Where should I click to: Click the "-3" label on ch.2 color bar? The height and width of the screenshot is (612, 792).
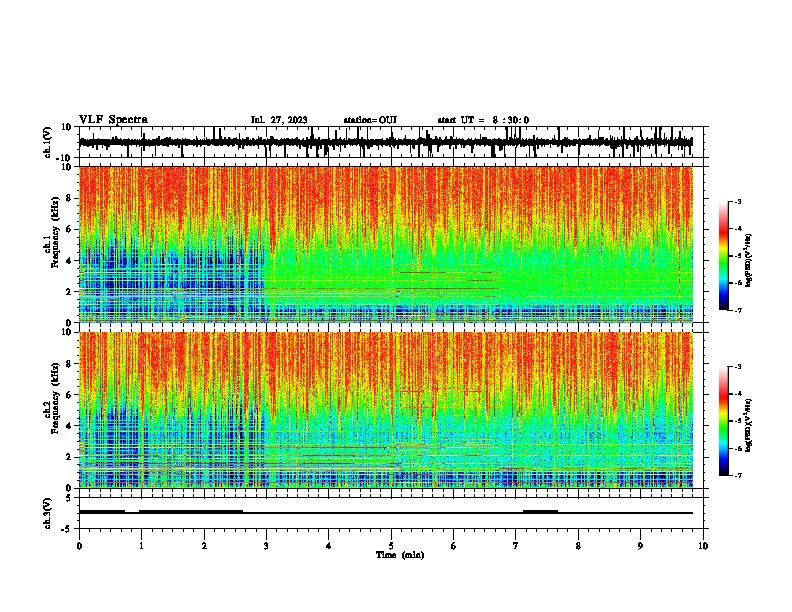click(x=738, y=367)
